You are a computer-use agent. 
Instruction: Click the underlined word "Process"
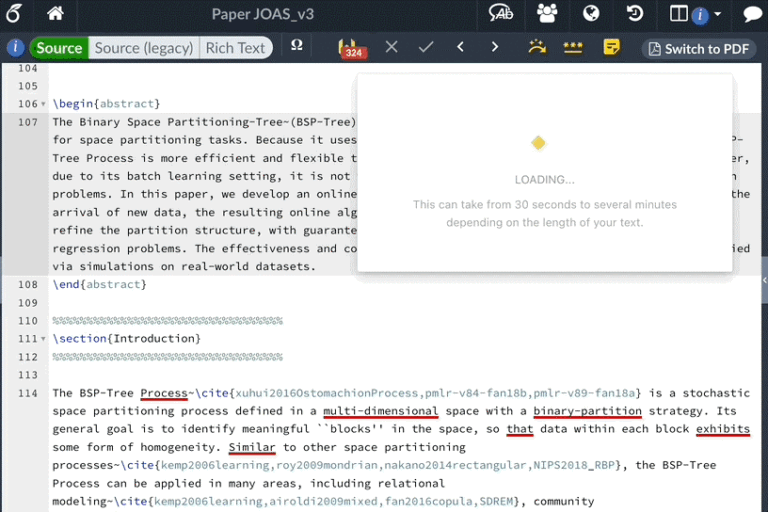click(x=164, y=393)
